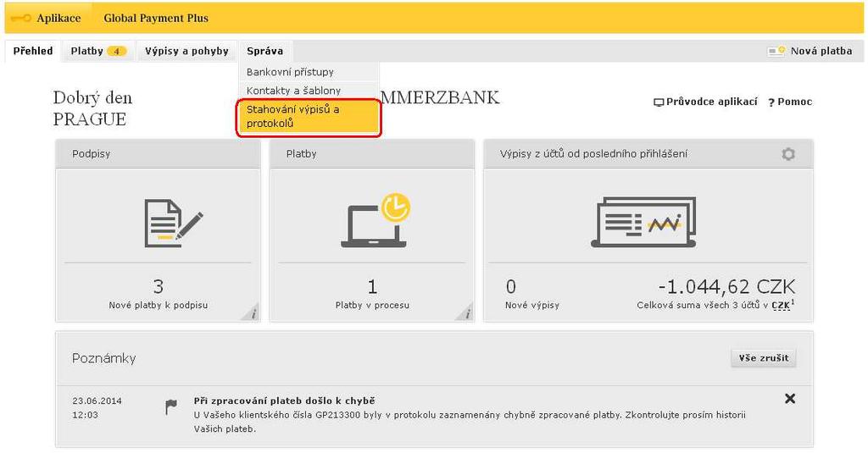
Task: Click the Platby v procesu label
Action: pyautogui.click(x=373, y=305)
